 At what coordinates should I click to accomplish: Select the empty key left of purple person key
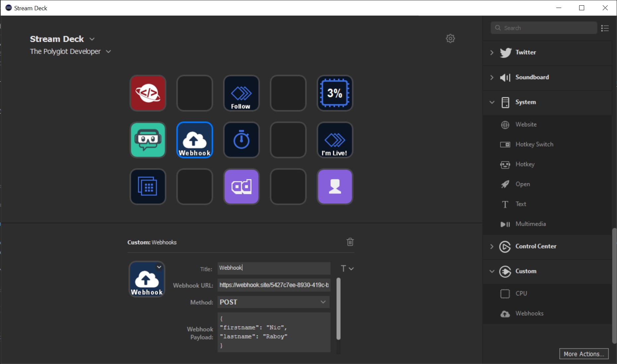[x=288, y=187]
